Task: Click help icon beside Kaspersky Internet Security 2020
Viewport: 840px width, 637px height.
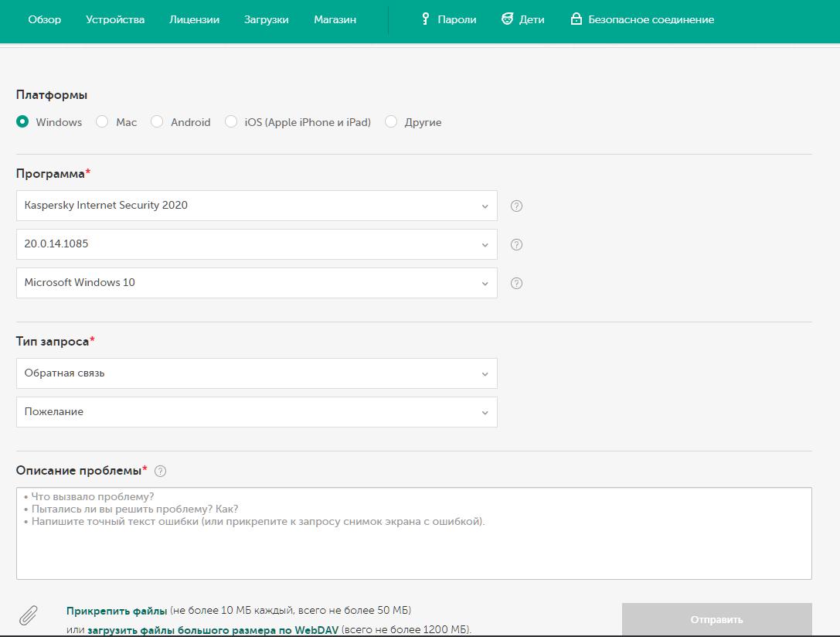Action: [517, 206]
